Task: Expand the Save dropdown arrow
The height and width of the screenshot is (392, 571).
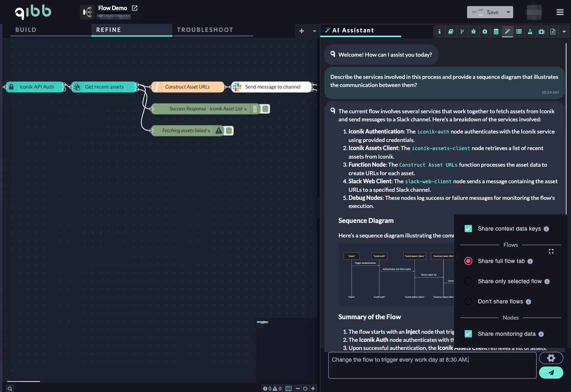Action: coord(509,12)
